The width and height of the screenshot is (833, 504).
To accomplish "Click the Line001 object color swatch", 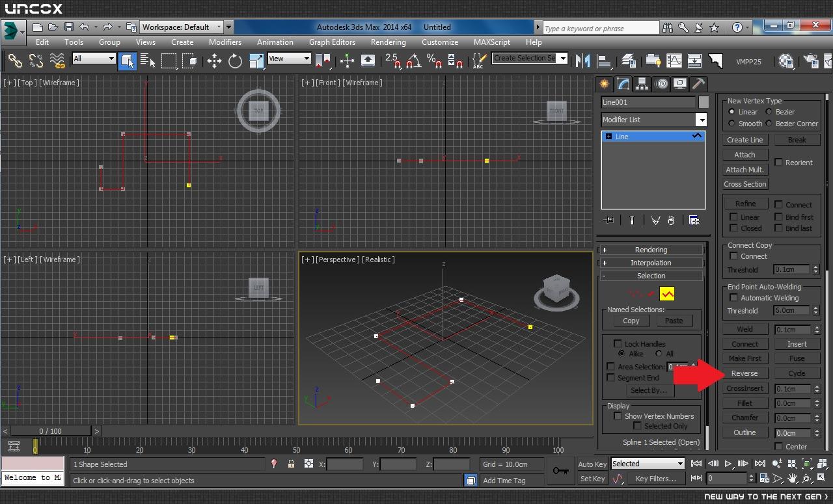I will 703,102.
